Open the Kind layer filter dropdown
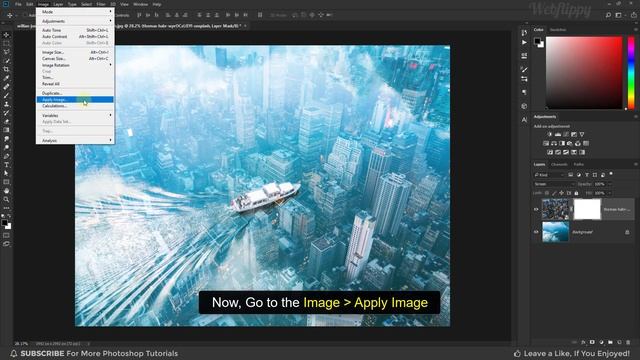The height and width of the screenshot is (360, 640). click(x=549, y=175)
